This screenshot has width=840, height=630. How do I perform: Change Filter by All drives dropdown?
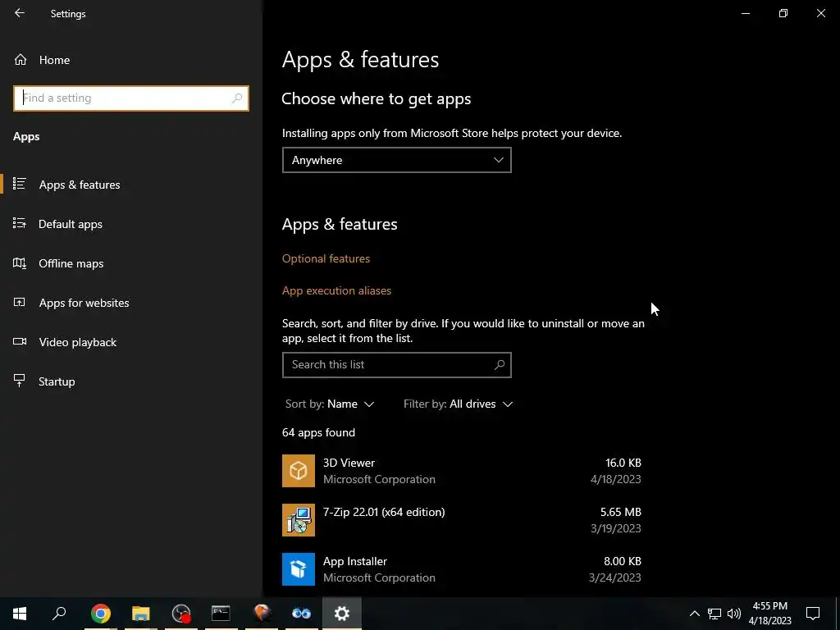coord(458,404)
